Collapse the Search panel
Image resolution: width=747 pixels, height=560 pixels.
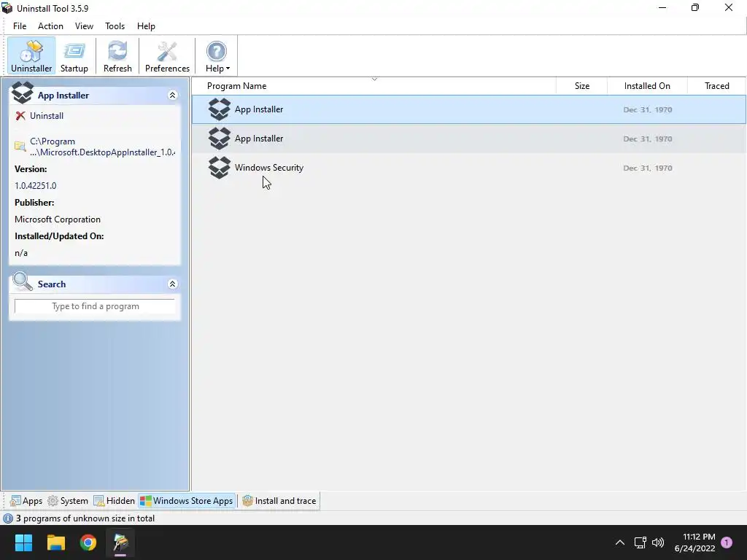[x=172, y=284]
